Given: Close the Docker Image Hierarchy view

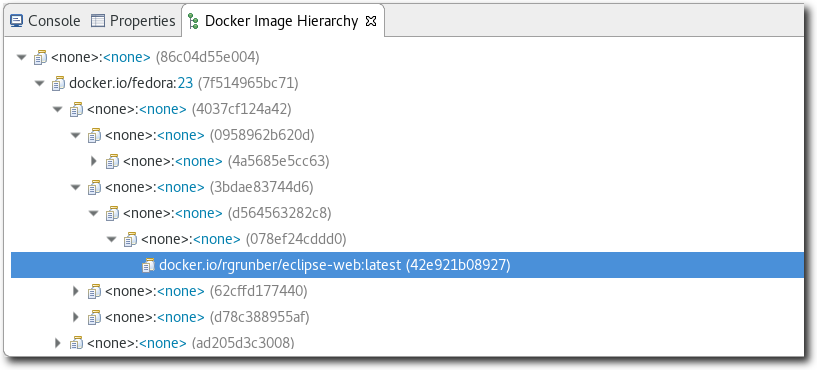Looking at the screenshot, I should (x=370, y=21).
